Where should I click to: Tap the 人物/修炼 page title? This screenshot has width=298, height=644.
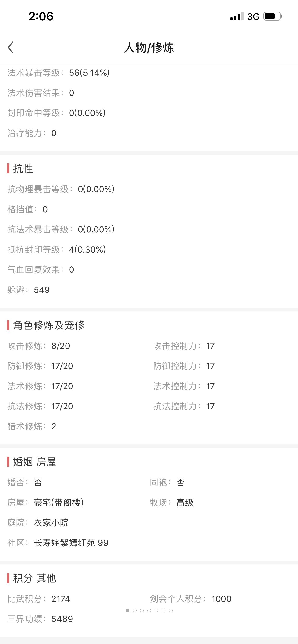tap(149, 47)
